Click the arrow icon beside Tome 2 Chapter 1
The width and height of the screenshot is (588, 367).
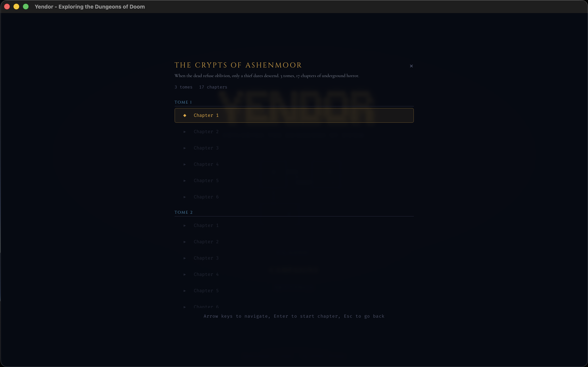pyautogui.click(x=185, y=226)
